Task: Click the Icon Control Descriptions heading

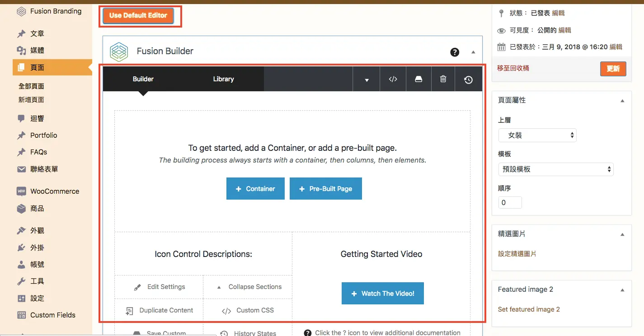Action: pyautogui.click(x=203, y=254)
